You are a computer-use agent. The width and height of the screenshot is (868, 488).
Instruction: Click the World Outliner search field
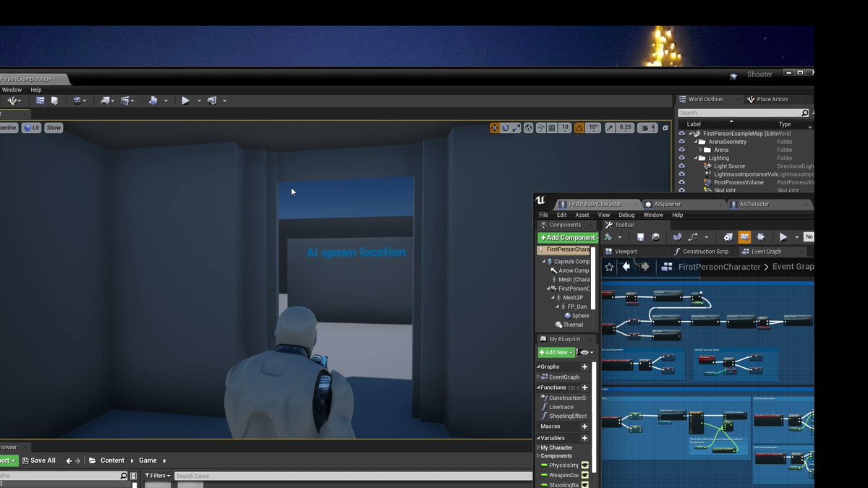[x=738, y=112]
